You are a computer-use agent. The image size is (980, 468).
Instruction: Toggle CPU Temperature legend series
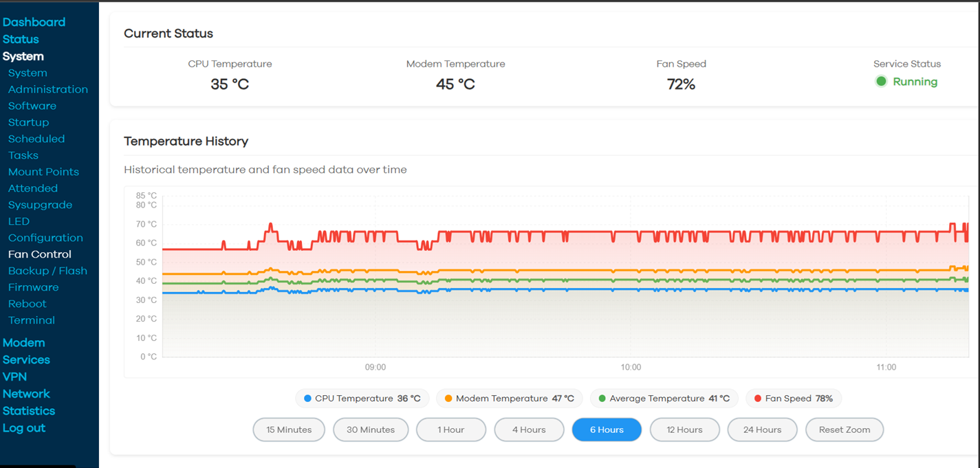[362, 399]
